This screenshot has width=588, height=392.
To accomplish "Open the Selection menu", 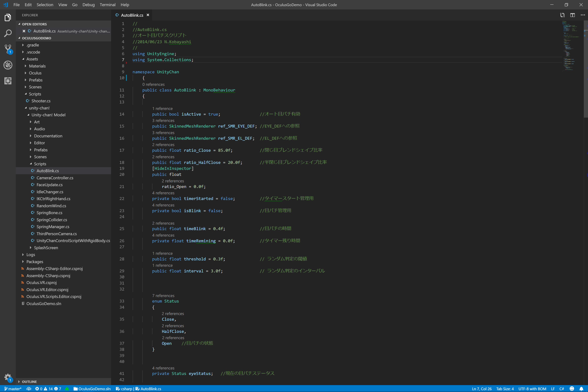I will [45, 5].
